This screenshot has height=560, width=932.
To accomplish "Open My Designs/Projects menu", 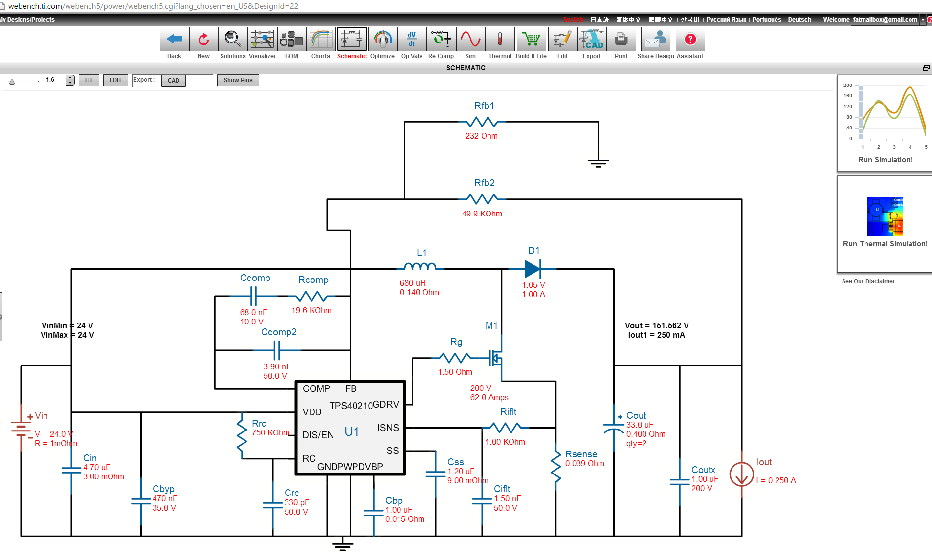I will coord(27,20).
